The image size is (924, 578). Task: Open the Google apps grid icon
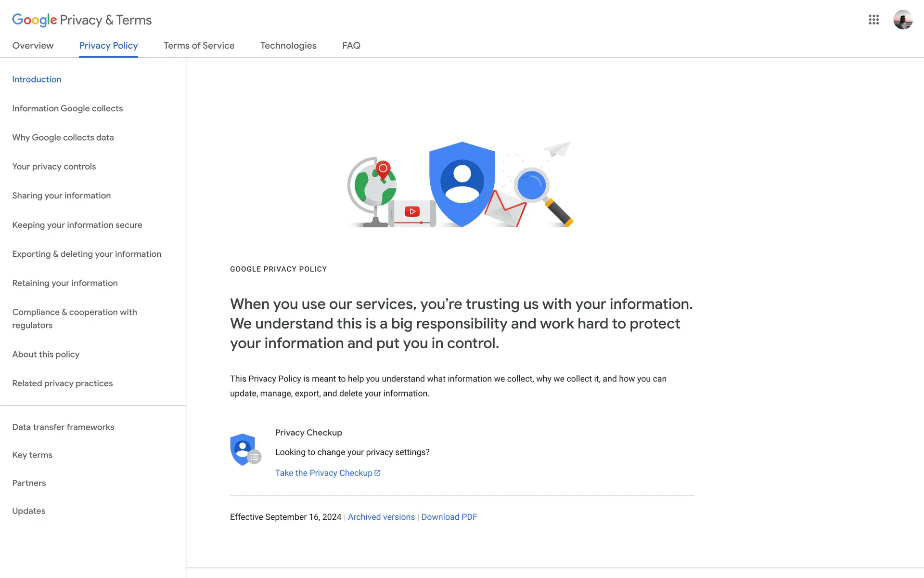pos(873,20)
